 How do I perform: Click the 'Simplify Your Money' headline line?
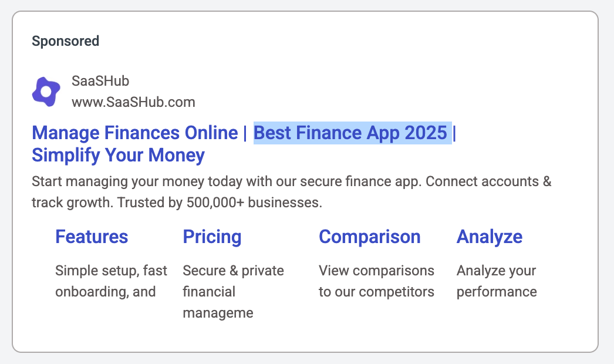(x=118, y=155)
